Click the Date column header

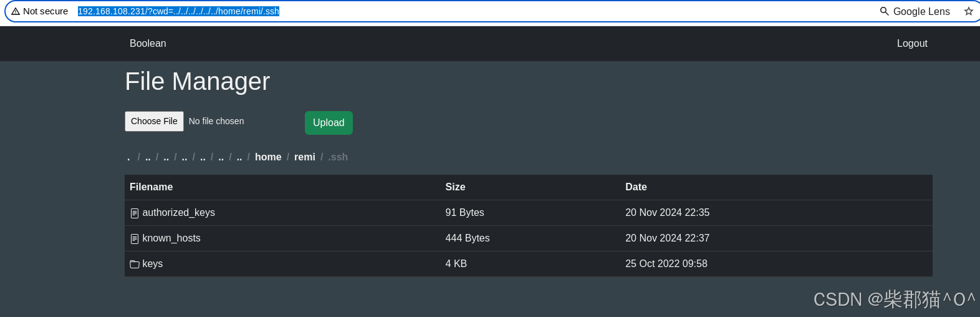(x=636, y=187)
